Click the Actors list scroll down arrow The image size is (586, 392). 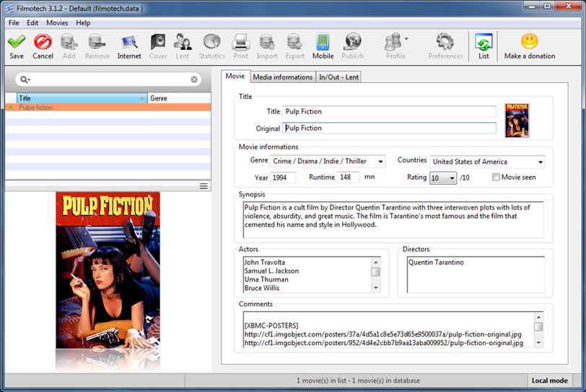(x=376, y=288)
